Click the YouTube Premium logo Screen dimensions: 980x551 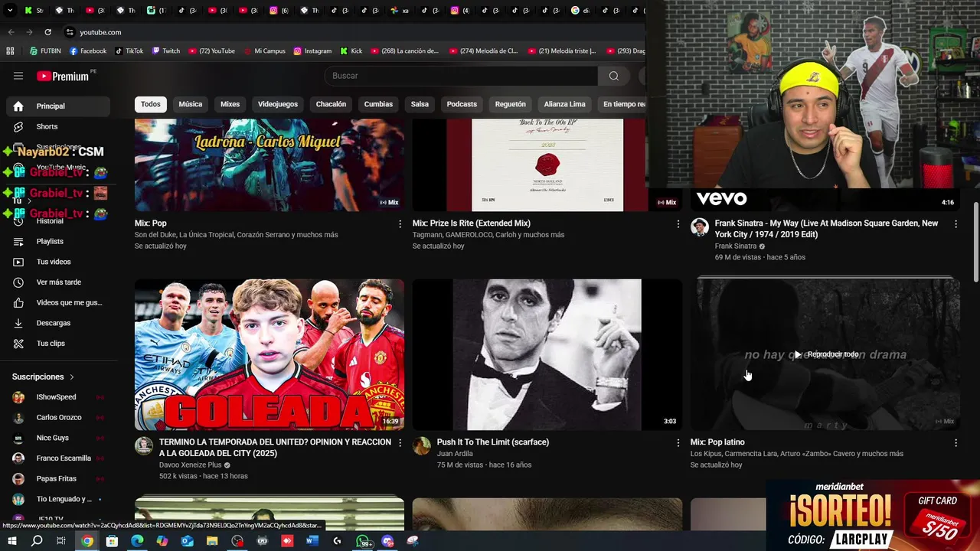point(63,76)
